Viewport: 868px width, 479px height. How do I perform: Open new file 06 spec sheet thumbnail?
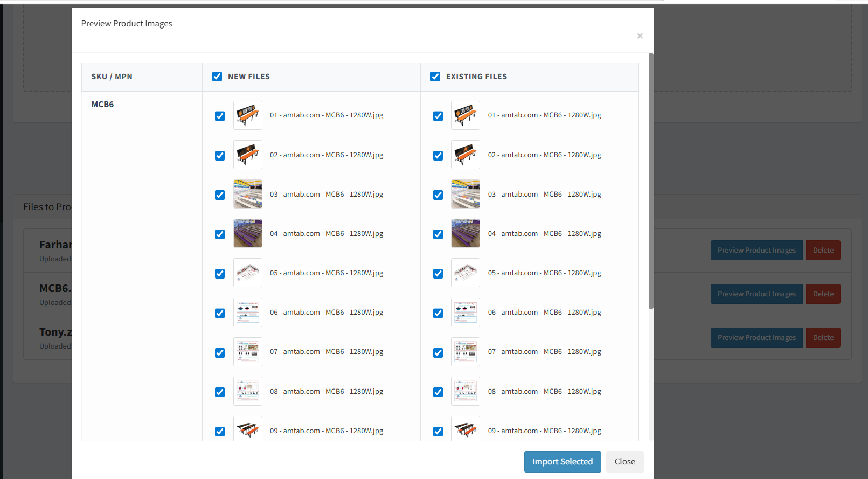(x=248, y=313)
